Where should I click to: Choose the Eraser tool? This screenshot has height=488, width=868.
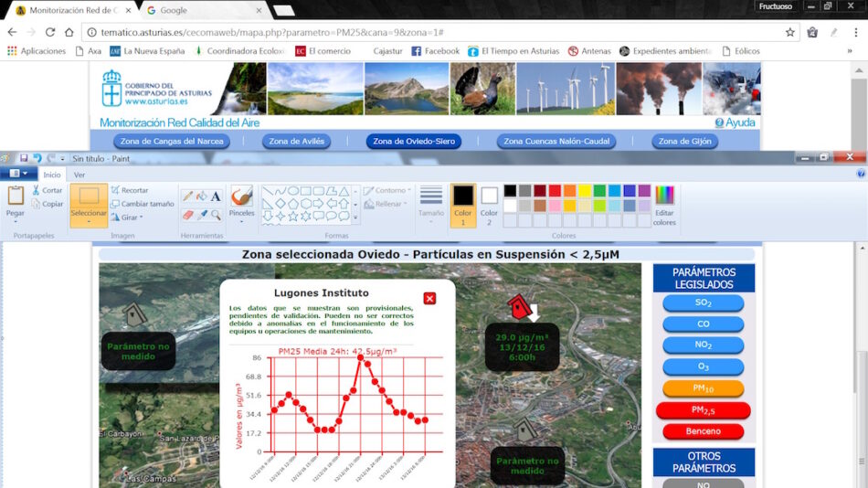pyautogui.click(x=186, y=215)
